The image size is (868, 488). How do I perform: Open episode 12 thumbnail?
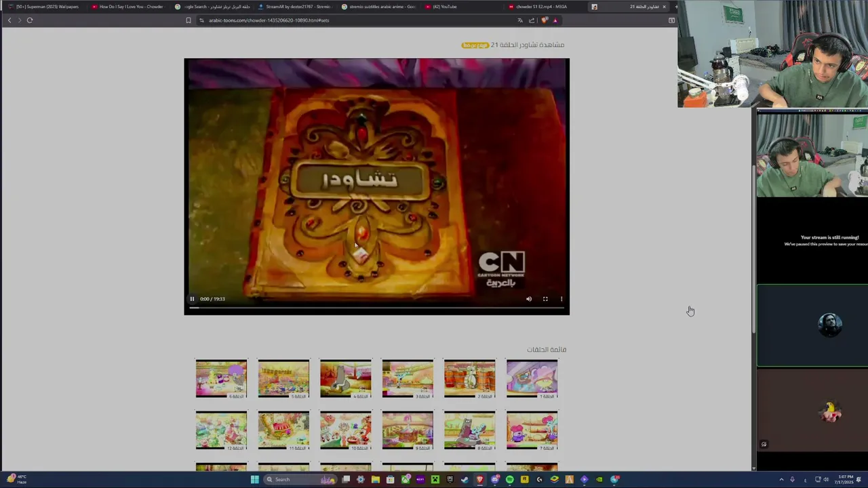(x=221, y=430)
